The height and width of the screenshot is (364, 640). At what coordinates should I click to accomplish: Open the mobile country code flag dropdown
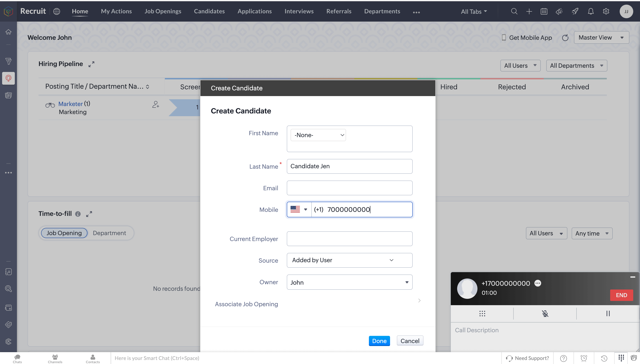coord(299,210)
